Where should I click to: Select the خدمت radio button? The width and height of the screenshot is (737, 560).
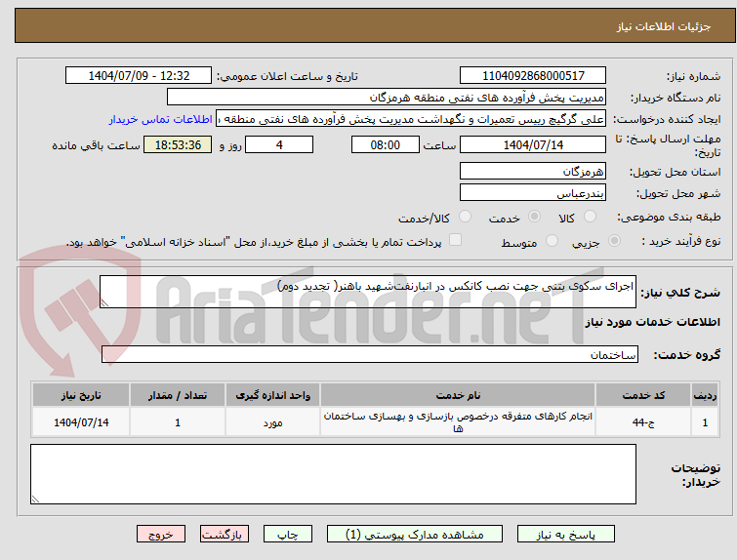pos(534,217)
